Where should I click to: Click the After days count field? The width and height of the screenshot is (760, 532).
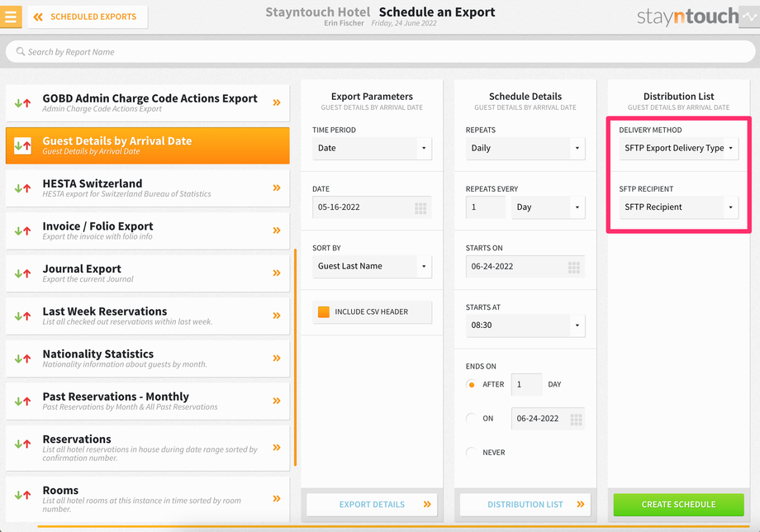(x=526, y=385)
